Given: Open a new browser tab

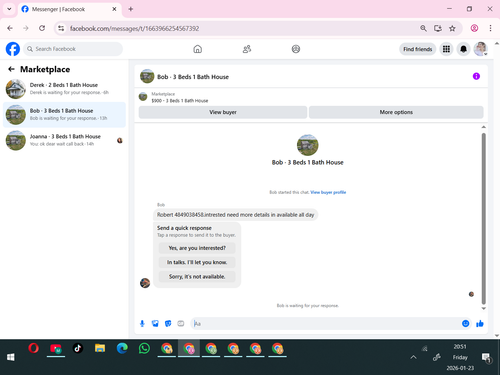Looking at the screenshot, I should click(x=131, y=9).
